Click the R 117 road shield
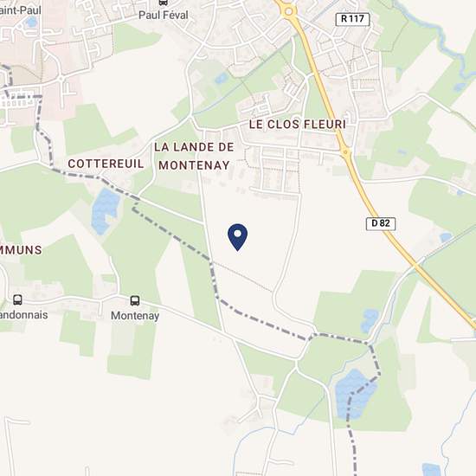 click(352, 19)
